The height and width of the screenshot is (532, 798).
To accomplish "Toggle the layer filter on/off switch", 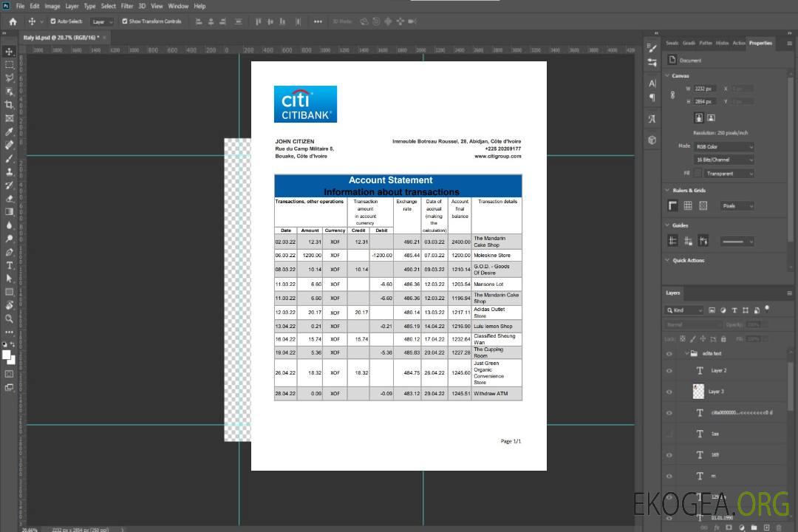I will click(767, 309).
